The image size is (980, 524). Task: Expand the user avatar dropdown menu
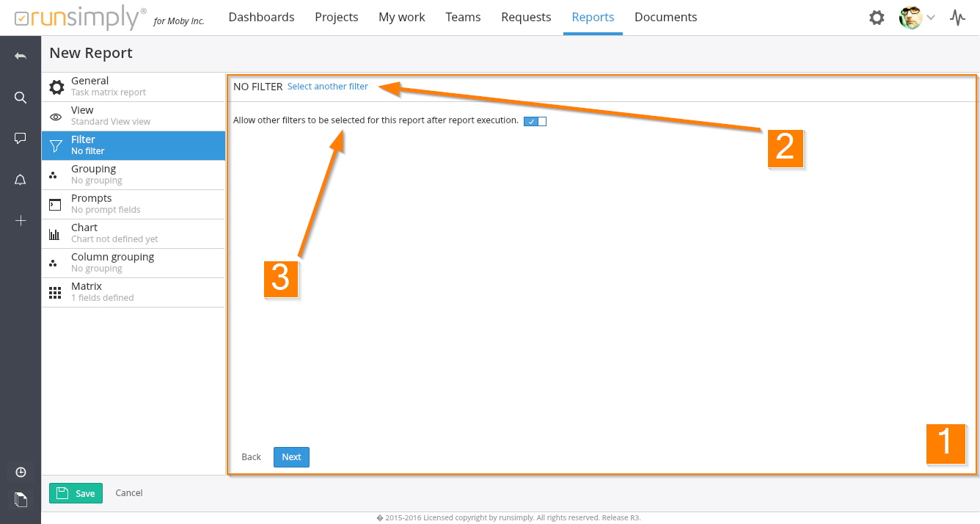point(917,18)
